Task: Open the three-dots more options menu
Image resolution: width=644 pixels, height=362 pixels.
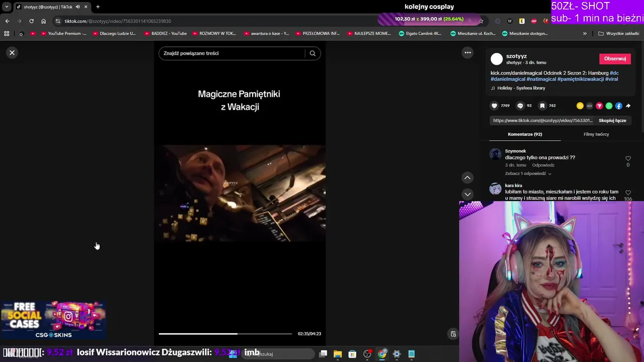Action: pos(467,53)
